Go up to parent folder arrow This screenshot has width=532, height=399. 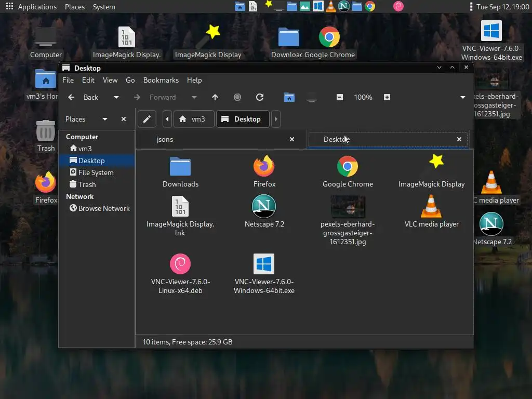point(215,97)
